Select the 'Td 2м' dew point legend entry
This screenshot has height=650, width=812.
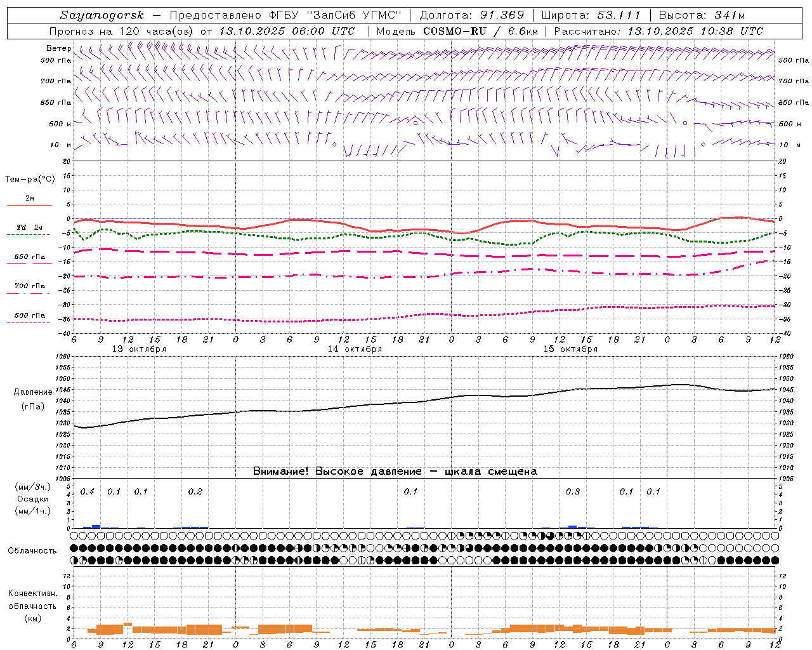click(x=30, y=227)
